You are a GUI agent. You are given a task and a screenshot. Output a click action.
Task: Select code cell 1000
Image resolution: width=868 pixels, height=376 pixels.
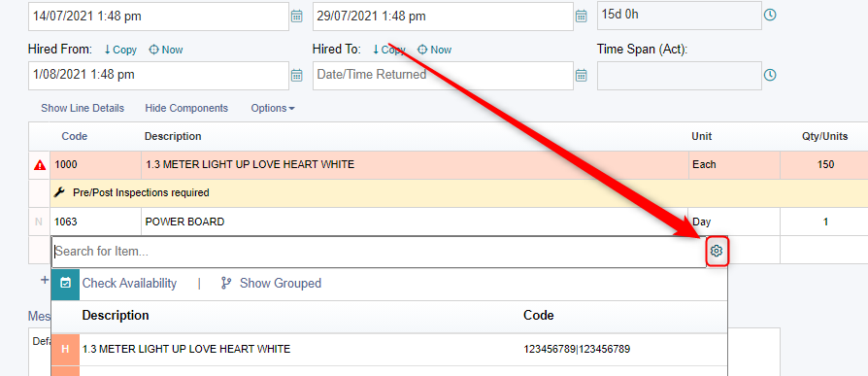(x=95, y=165)
